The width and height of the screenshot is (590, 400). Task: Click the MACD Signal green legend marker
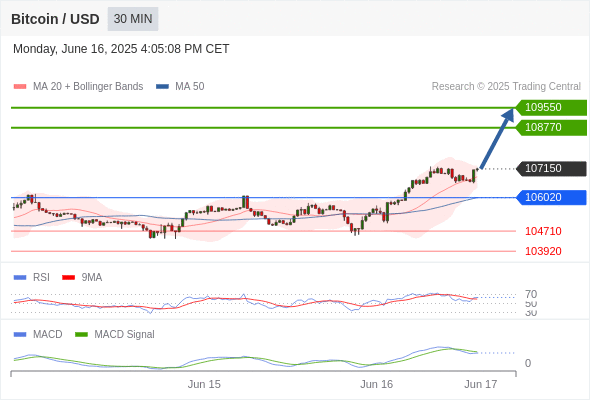81,335
